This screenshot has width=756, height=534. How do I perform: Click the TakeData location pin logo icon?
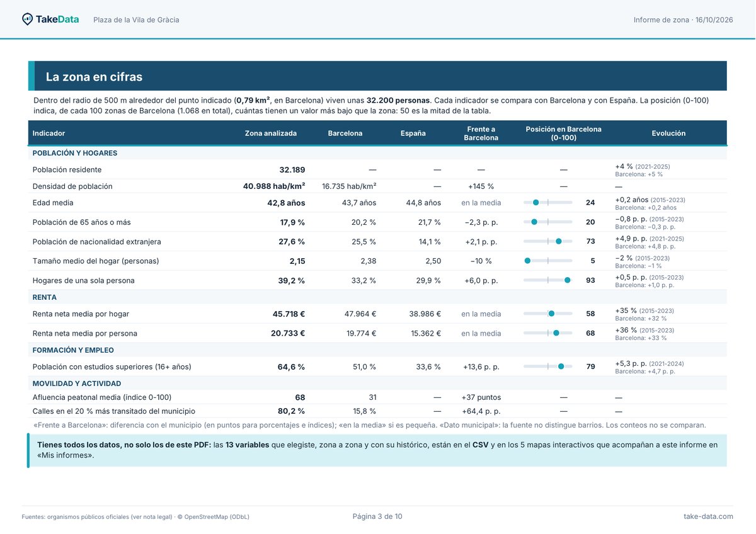click(x=27, y=20)
